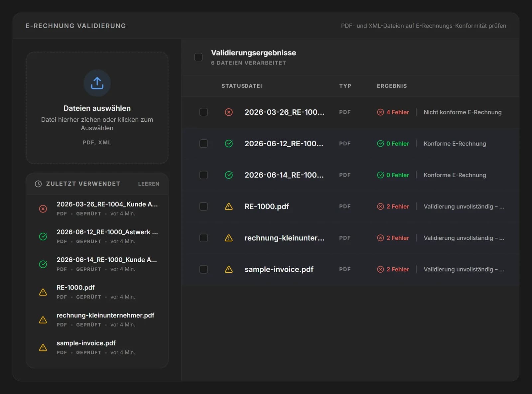Image resolution: width=532 pixels, height=394 pixels.
Task: Click red error icon of 2026-03-26 row
Action: coord(229,112)
